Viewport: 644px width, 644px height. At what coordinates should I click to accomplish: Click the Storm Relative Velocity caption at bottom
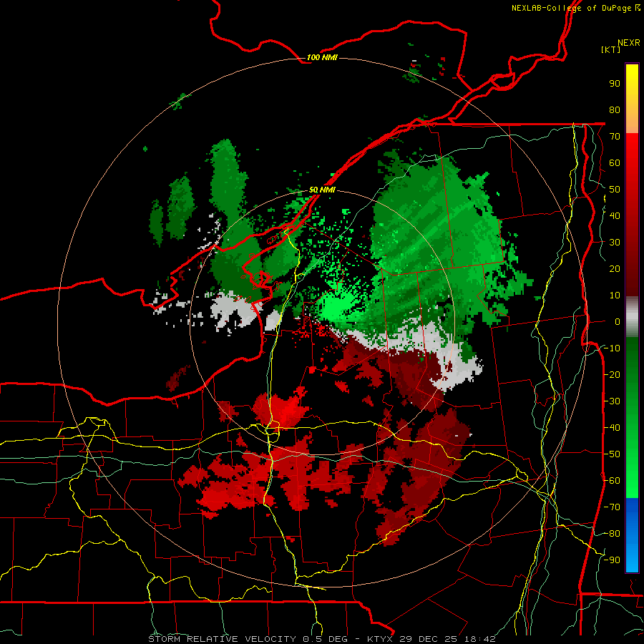pos(322,639)
